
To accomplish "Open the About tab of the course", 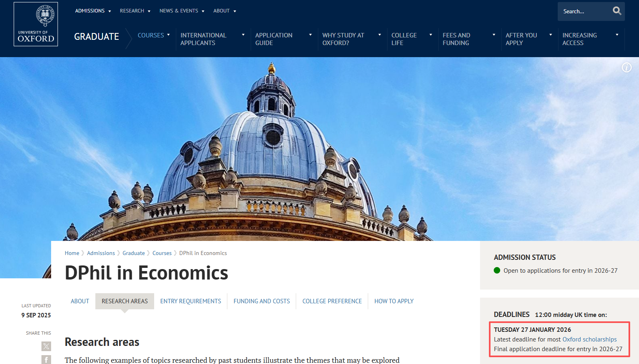I will coord(80,301).
